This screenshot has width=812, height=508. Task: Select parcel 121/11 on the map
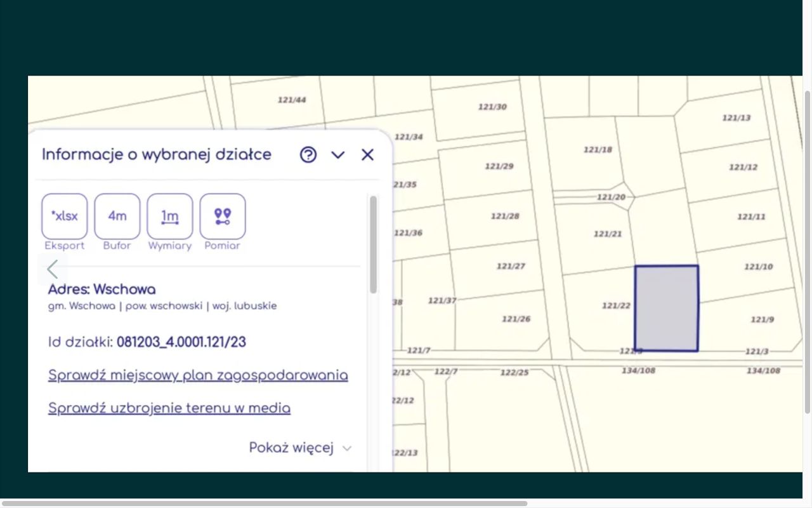click(751, 217)
